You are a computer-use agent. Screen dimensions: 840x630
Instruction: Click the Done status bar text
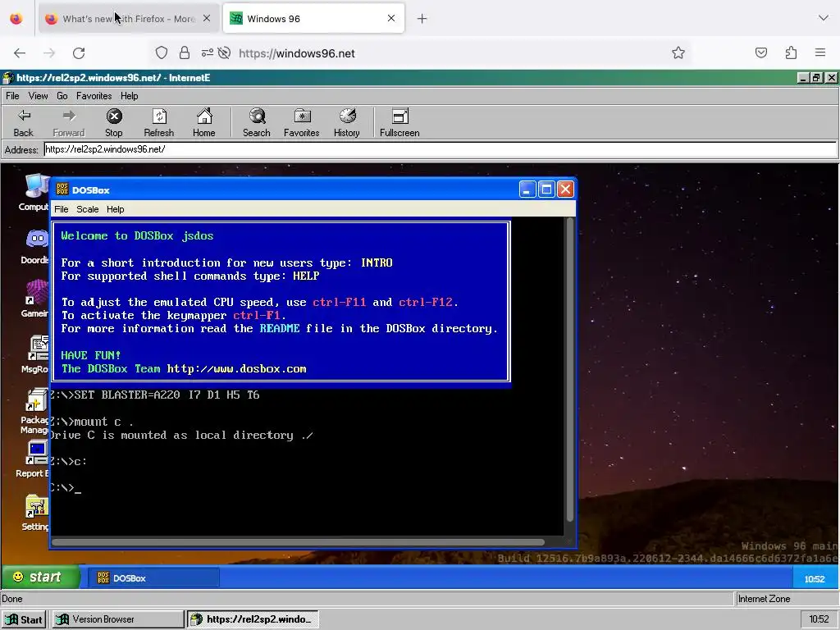coord(11,599)
